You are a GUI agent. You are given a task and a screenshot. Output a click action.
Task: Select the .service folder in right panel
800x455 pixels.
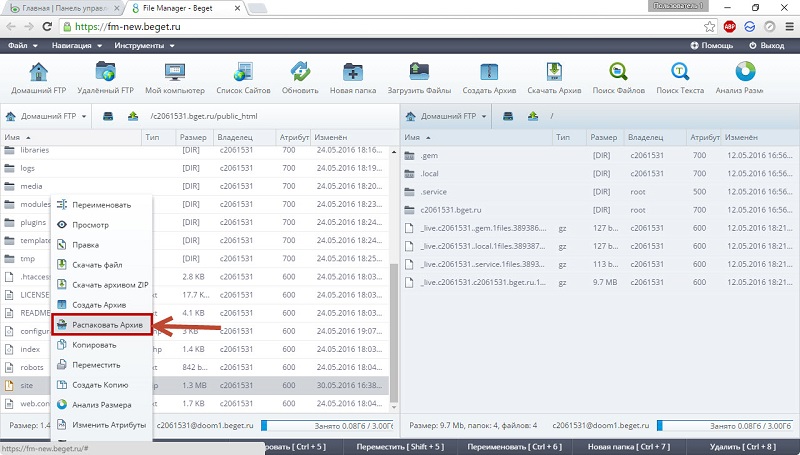pyautogui.click(x=599, y=192)
